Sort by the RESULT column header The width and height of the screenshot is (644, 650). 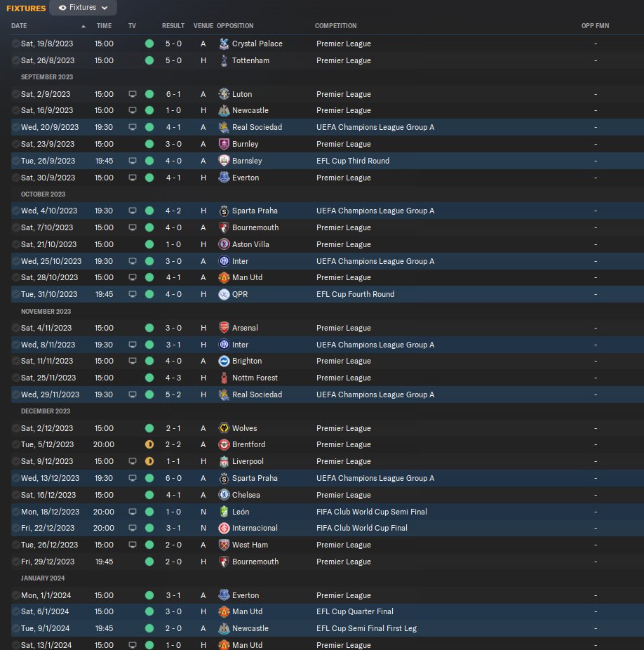coord(173,26)
